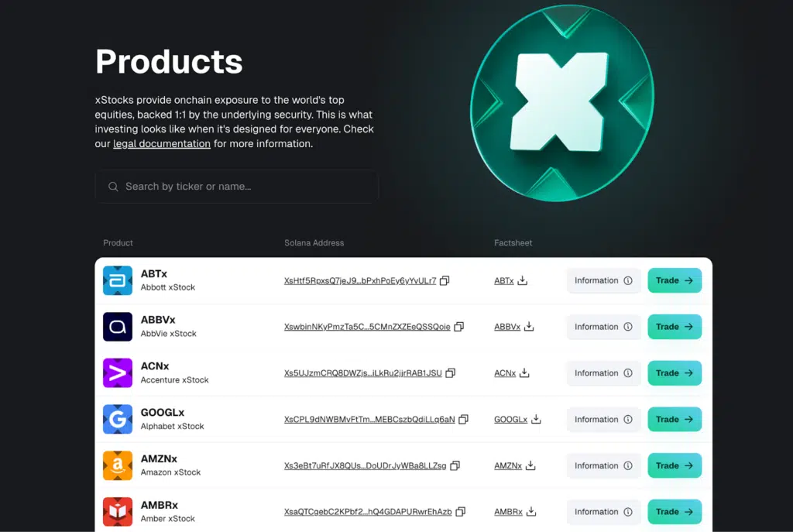Click the Alphabet xStock Google logo
Image resolution: width=793 pixels, height=532 pixels.
[118, 419]
